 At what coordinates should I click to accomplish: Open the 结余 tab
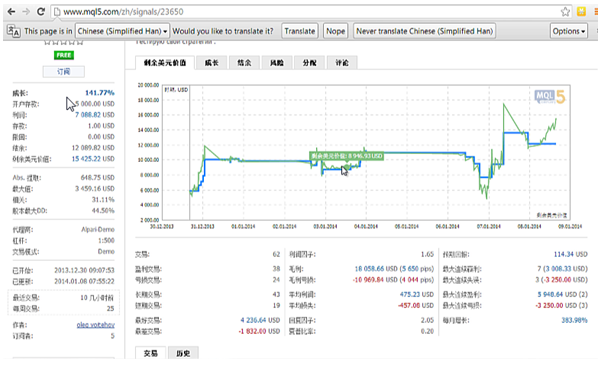pyautogui.click(x=244, y=63)
